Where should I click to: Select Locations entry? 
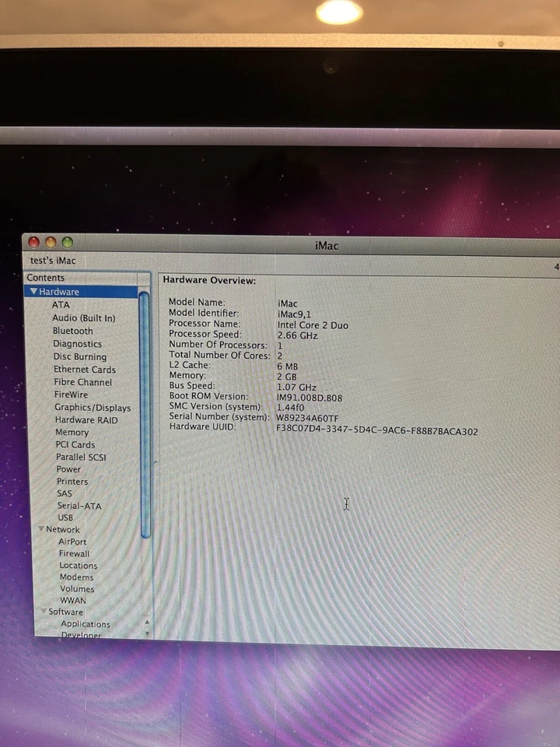coord(79,566)
